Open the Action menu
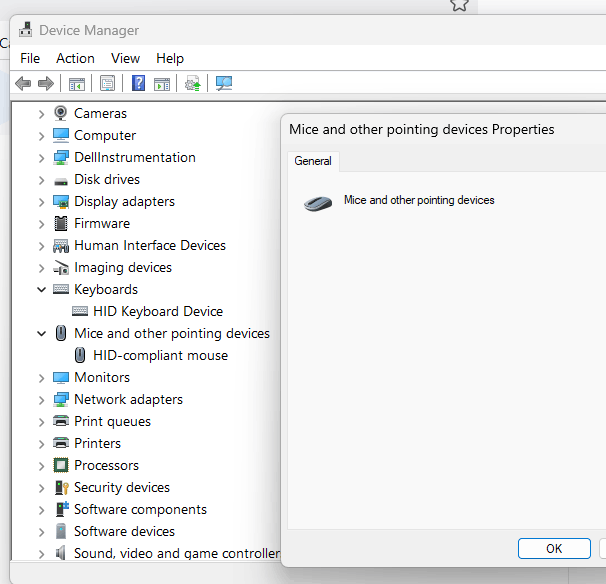The height and width of the screenshot is (584, 606). (x=75, y=58)
